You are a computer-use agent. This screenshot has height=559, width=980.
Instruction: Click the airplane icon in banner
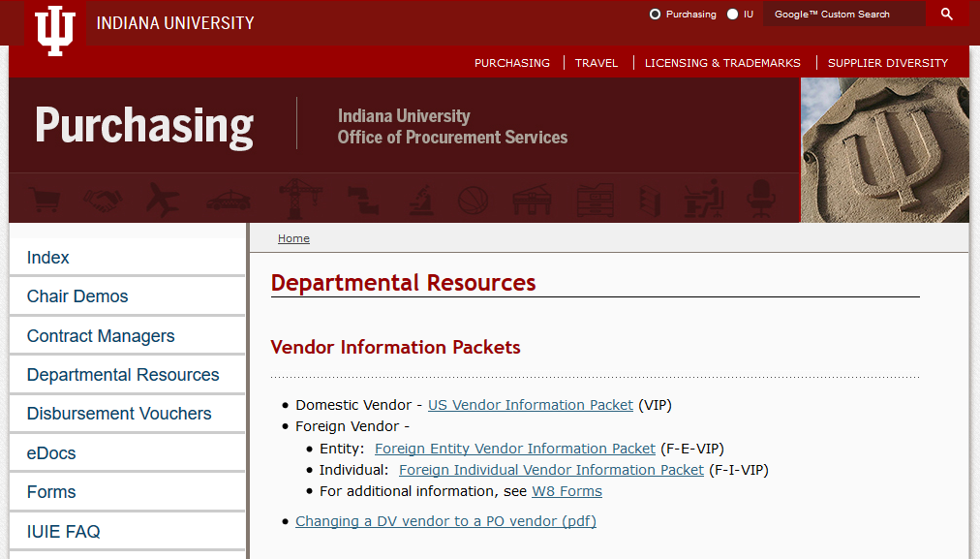click(x=163, y=201)
